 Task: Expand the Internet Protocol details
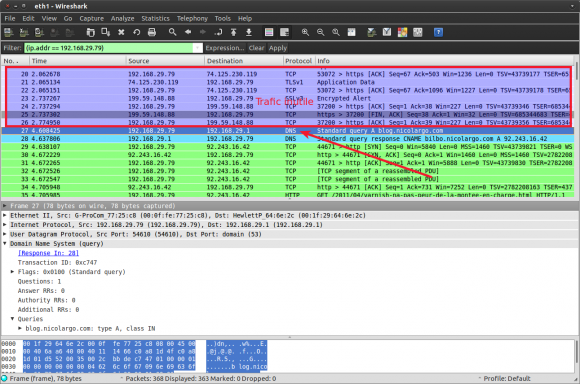click(5, 225)
